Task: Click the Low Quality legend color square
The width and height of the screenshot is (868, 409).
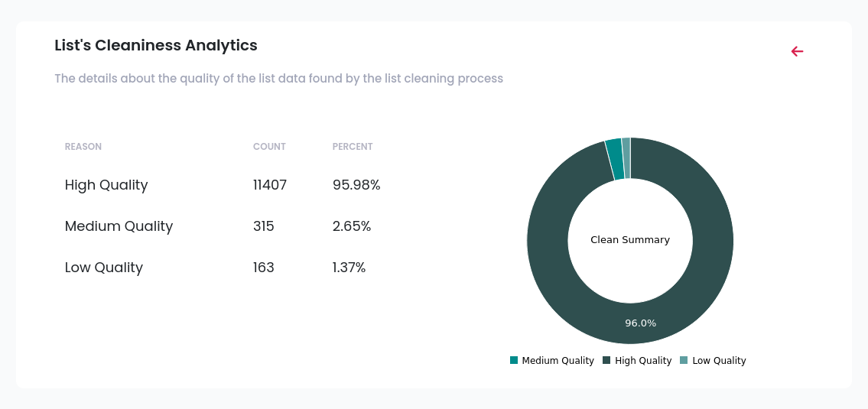Action: 684,360
